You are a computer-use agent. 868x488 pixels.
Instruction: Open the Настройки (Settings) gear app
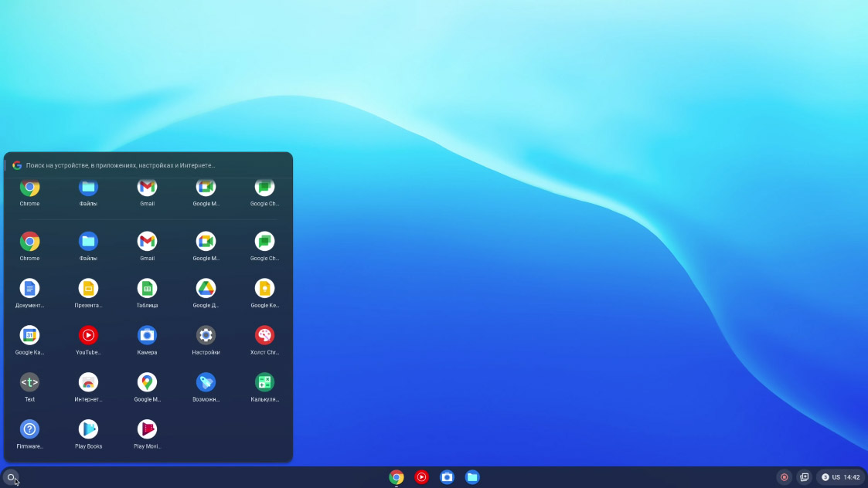(206, 335)
